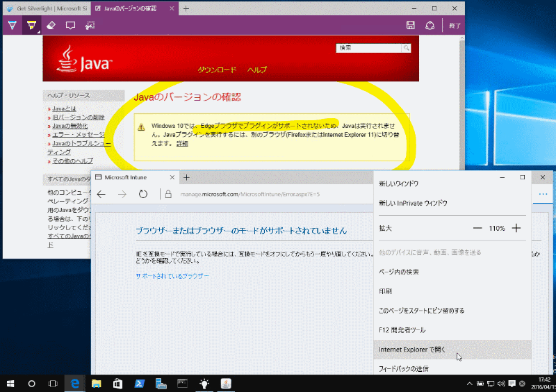Open PowerShell from taskbar
Image resolution: width=556 pixels, height=392 pixels.
pyautogui.click(x=140, y=384)
